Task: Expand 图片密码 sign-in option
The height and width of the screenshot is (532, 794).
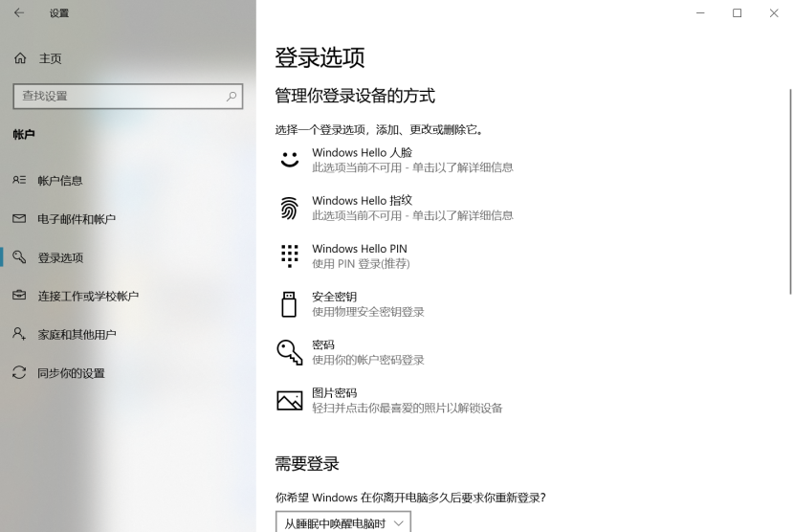Action: (x=390, y=400)
